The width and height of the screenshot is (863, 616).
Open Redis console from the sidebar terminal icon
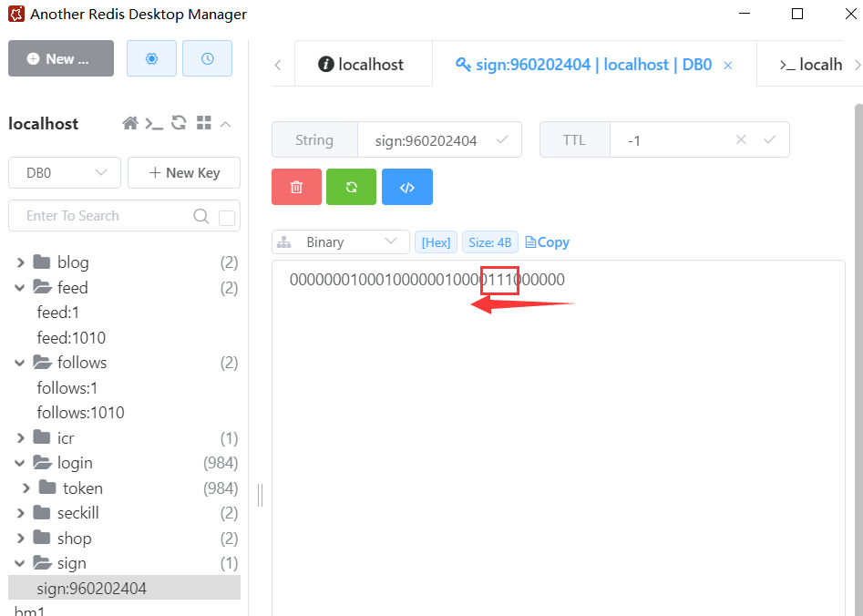[x=154, y=124]
